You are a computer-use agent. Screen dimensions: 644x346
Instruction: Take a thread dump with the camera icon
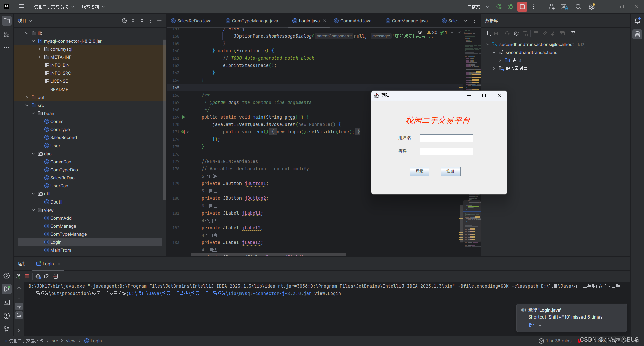(x=47, y=276)
